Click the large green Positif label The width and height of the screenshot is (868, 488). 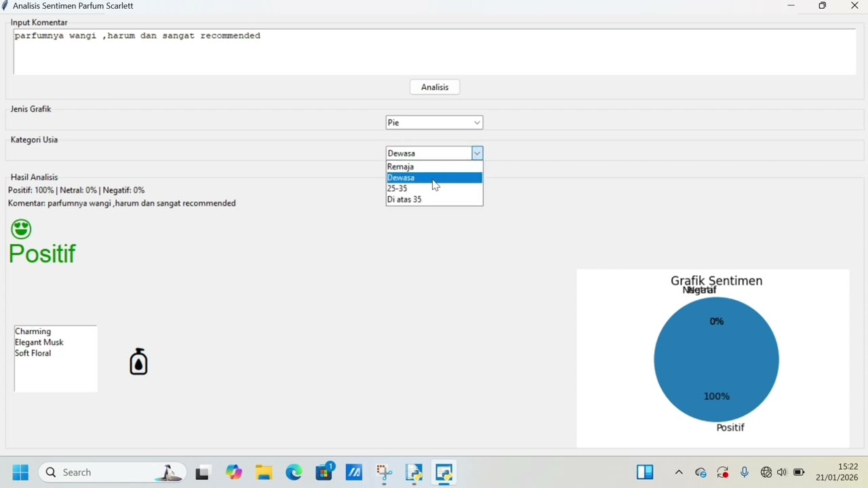click(x=42, y=253)
